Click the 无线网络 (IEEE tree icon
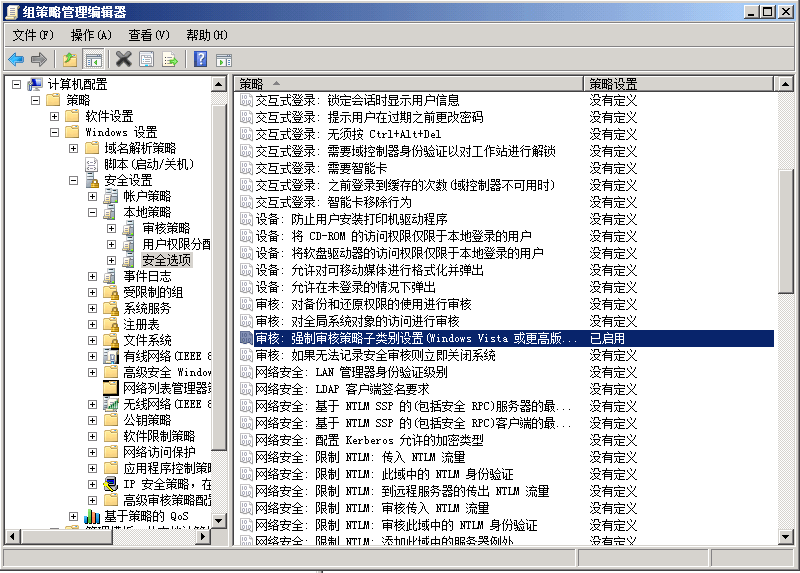Screen dimensions: 800x573 (x=111, y=404)
